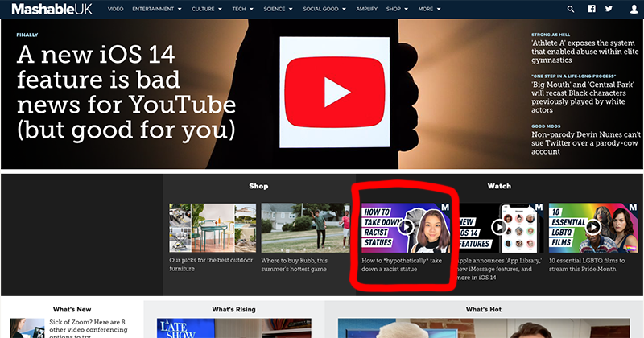Image resolution: width=644 pixels, height=338 pixels.
Task: Open Mashable's Twitter icon
Action: (608, 9)
